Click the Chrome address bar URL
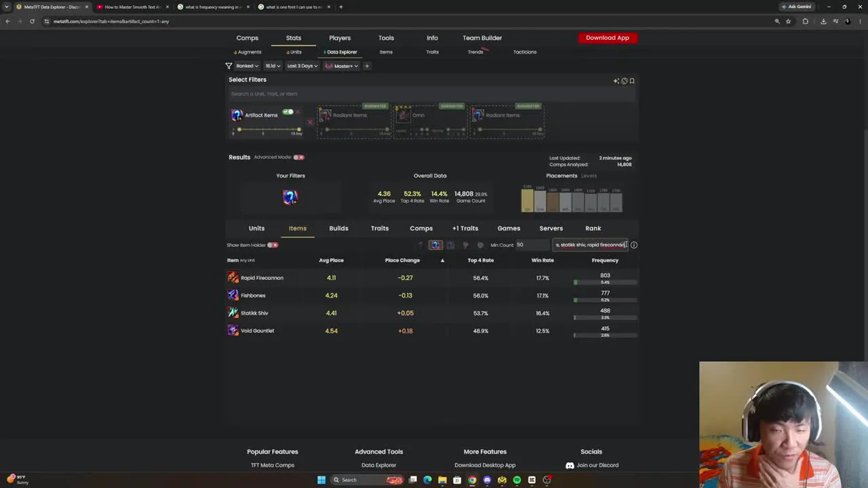 (x=111, y=21)
